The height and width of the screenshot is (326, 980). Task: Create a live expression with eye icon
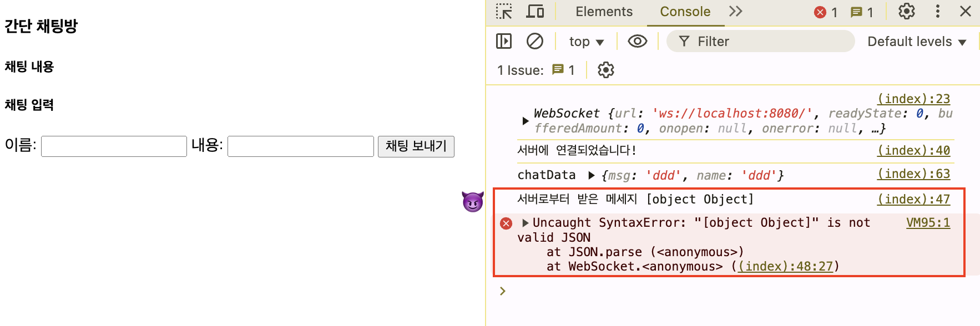[638, 41]
